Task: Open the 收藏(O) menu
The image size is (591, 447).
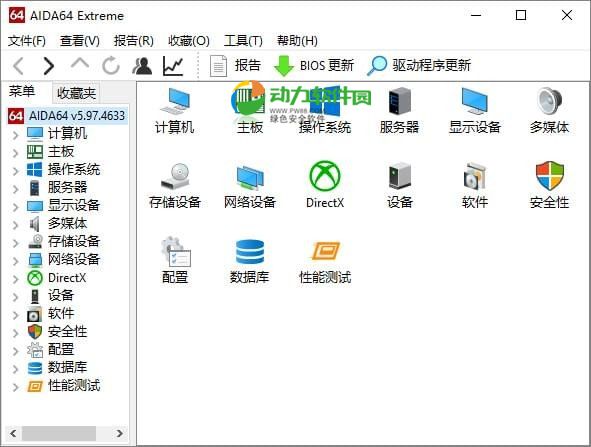Action: click(188, 41)
